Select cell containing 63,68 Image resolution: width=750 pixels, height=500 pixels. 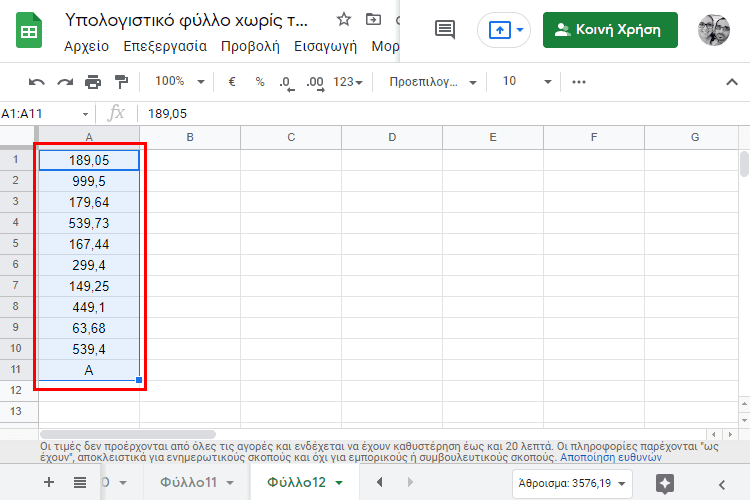click(89, 329)
